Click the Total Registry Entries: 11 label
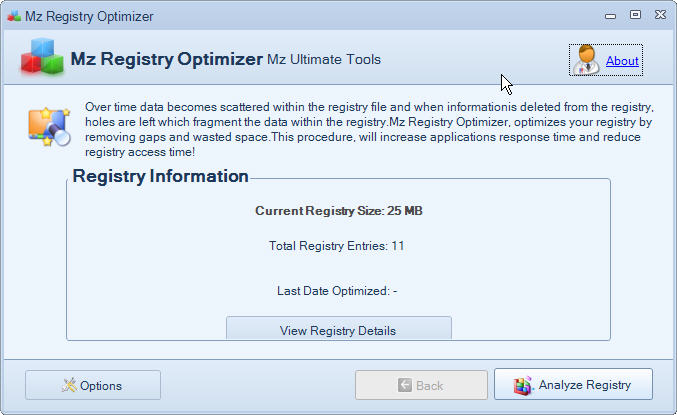The image size is (677, 415). (337, 245)
